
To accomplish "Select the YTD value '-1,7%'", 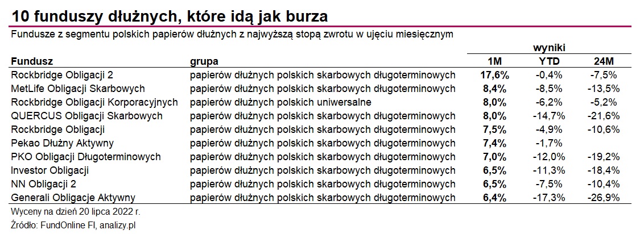I will pos(550,144).
